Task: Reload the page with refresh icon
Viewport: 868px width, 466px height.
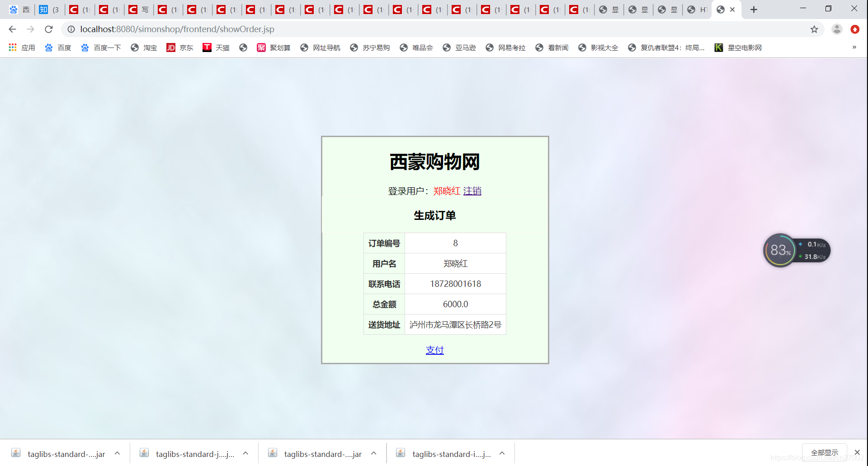Action: pos(49,29)
